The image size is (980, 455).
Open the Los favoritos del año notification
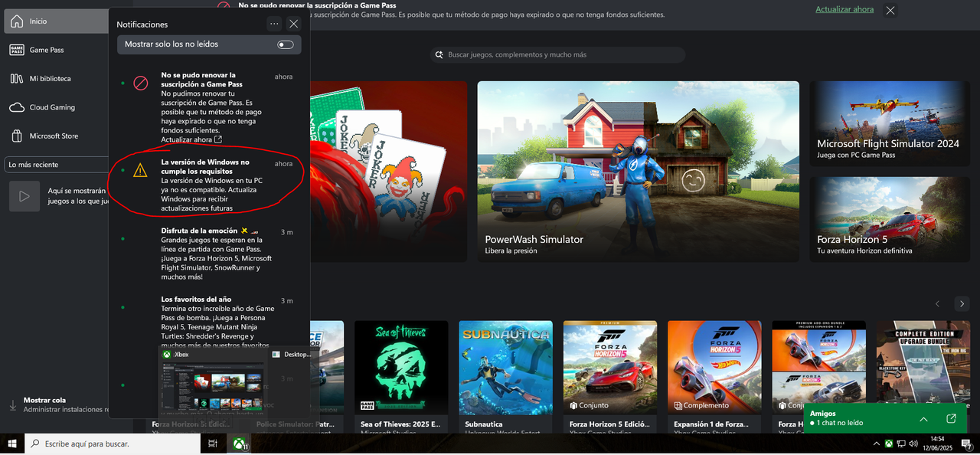pyautogui.click(x=208, y=322)
